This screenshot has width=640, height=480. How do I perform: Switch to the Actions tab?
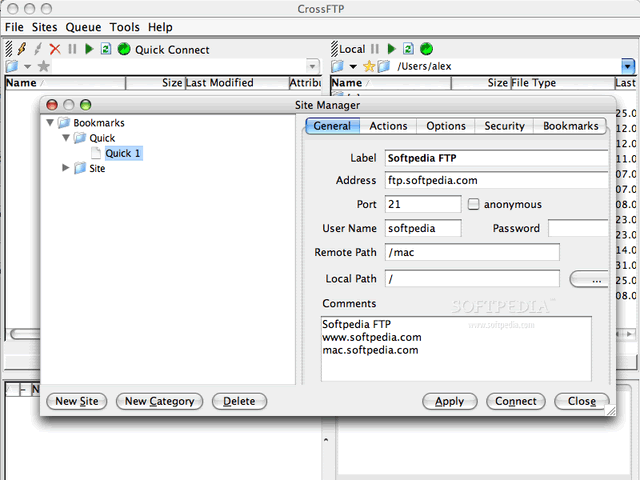coord(388,126)
